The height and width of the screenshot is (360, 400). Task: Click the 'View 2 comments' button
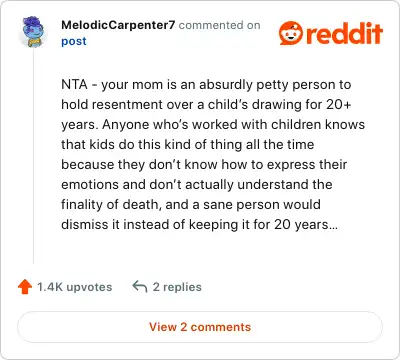point(200,327)
